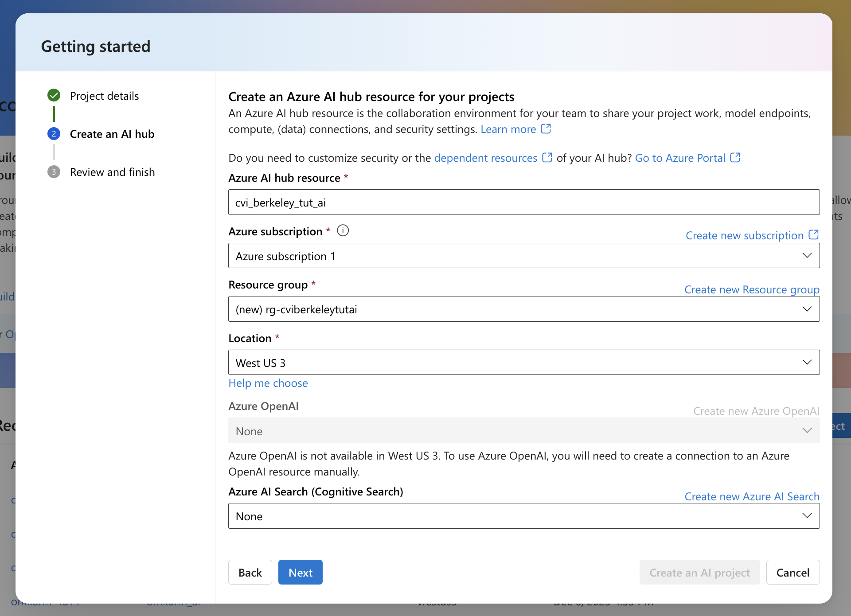Select the Review and finish step
The image size is (851, 616).
pos(113,172)
